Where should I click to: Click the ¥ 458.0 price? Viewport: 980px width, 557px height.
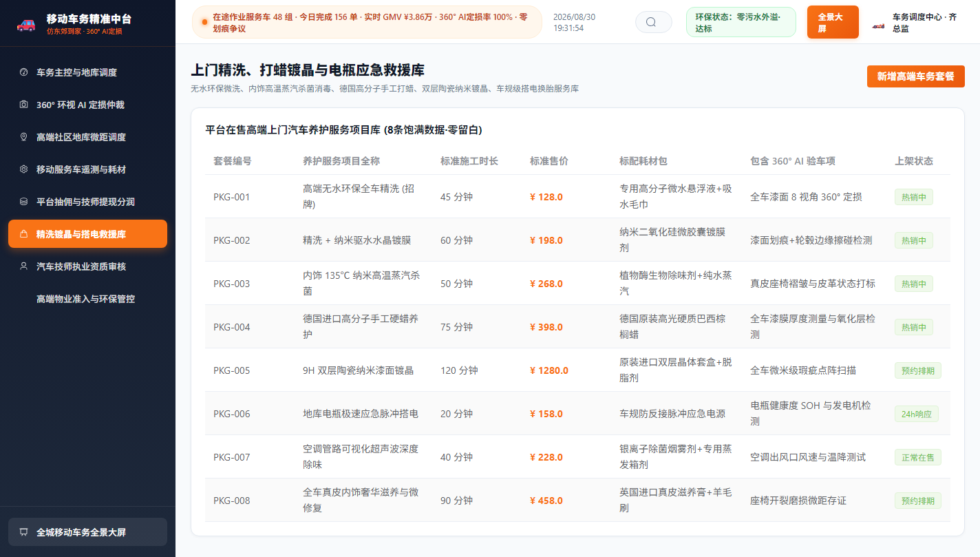click(x=546, y=501)
